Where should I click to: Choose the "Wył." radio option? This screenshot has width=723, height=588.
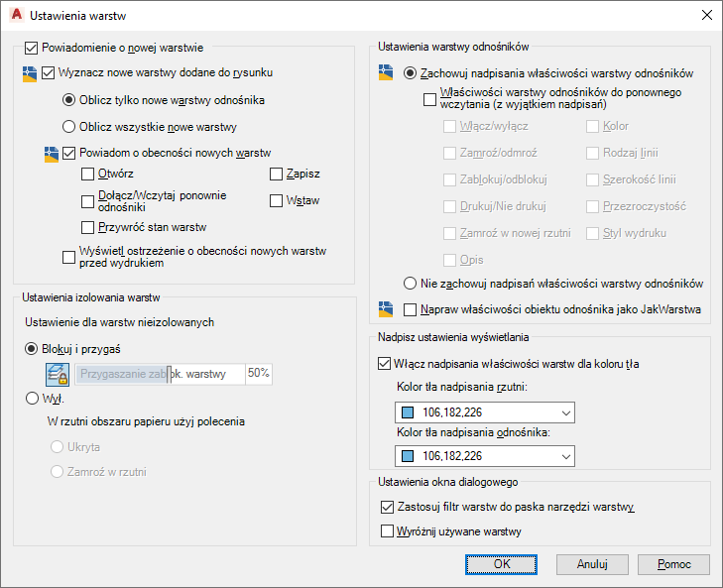(x=32, y=399)
